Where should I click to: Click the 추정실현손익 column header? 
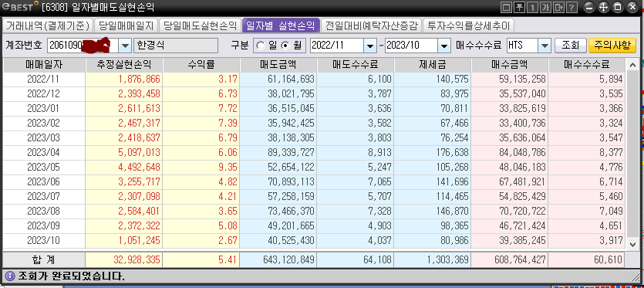pos(124,65)
